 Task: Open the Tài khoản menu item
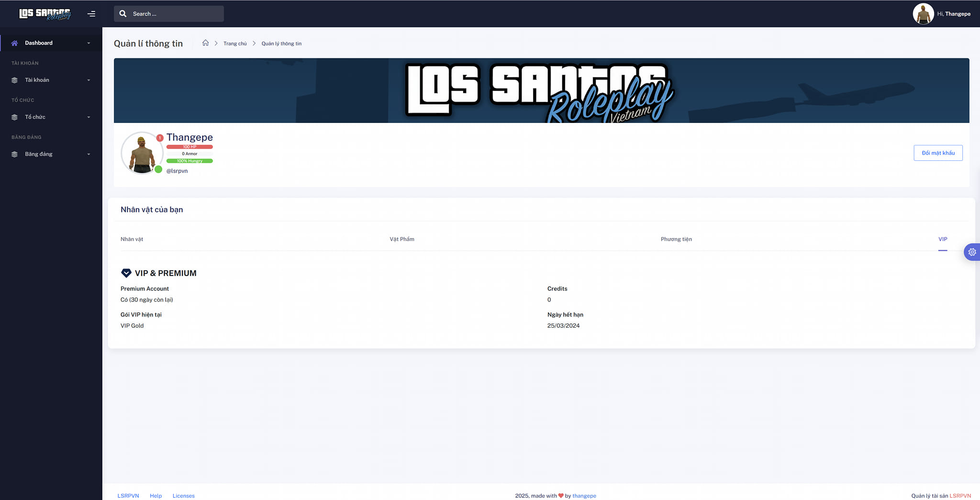(51, 80)
